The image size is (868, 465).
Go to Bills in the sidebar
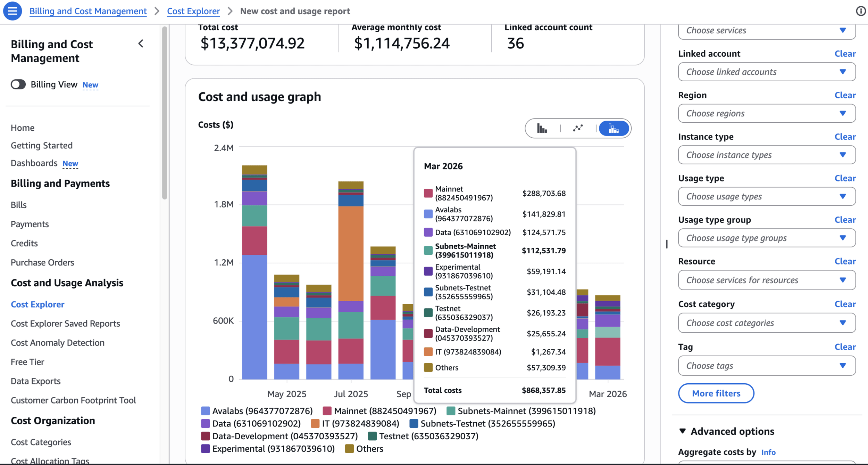[x=19, y=205]
